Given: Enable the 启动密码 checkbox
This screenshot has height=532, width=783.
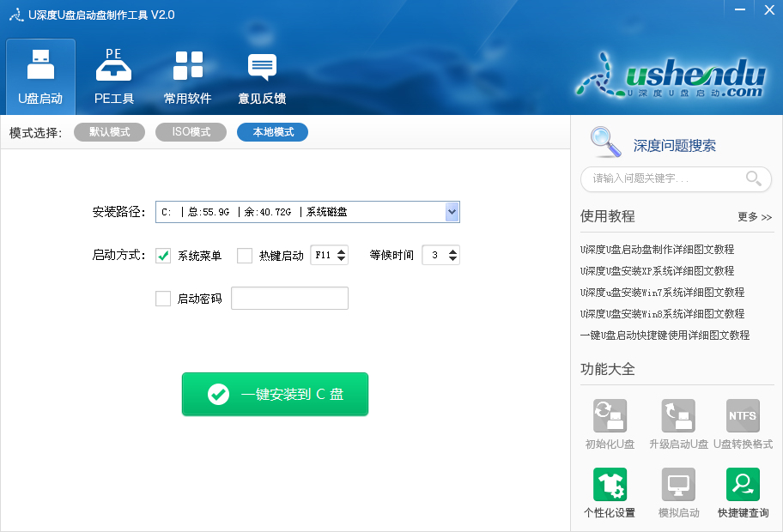Looking at the screenshot, I should click(x=162, y=298).
